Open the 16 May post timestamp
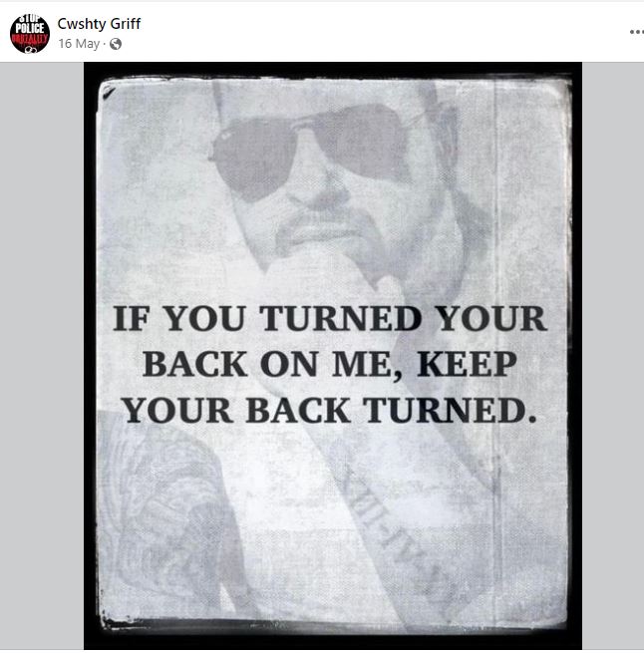 pyautogui.click(x=79, y=44)
